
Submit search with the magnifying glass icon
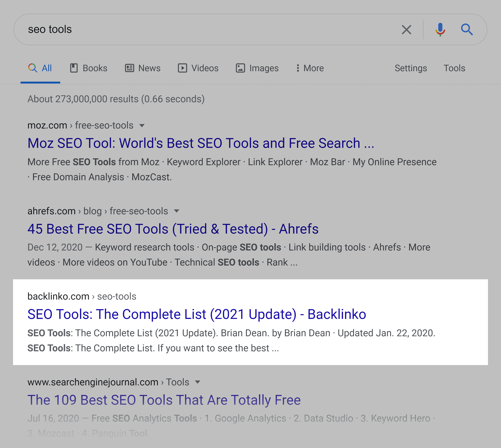point(467,30)
